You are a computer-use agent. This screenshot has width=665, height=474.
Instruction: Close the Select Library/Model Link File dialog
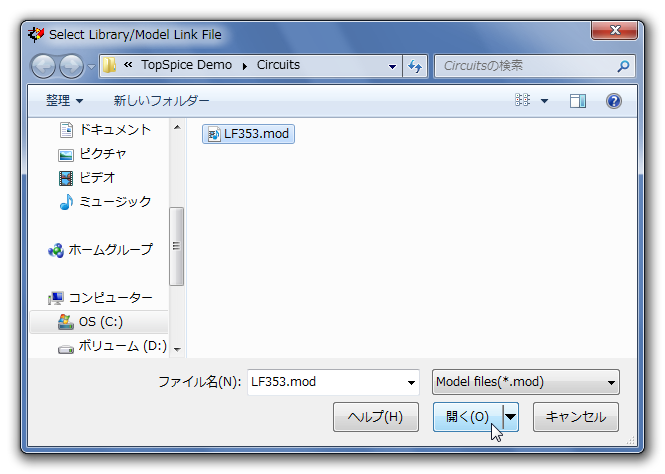coord(615,30)
